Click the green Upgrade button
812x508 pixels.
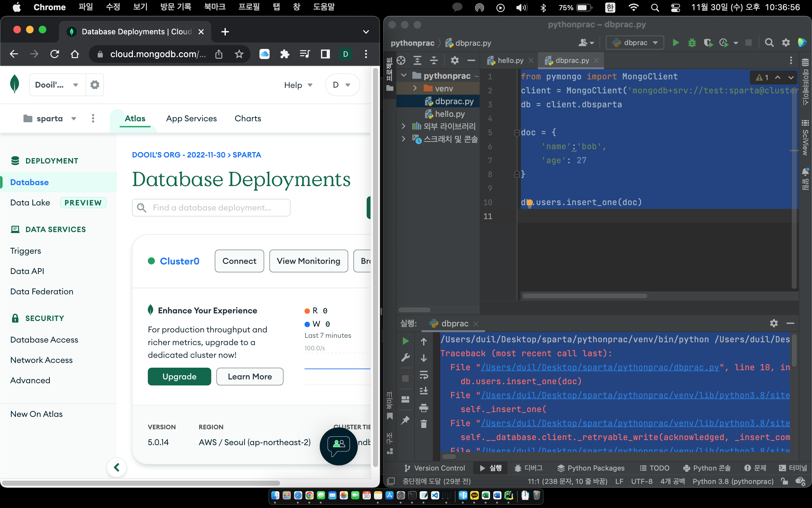point(179,376)
